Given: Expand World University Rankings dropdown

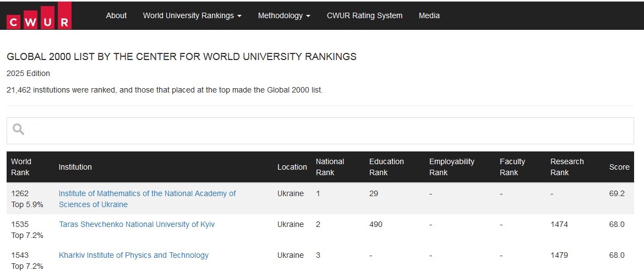Looking at the screenshot, I should click(x=192, y=15).
